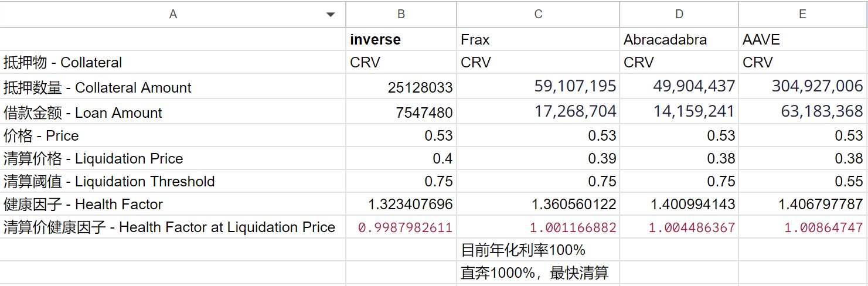Click the 'AAVE' cell

[x=803, y=39]
